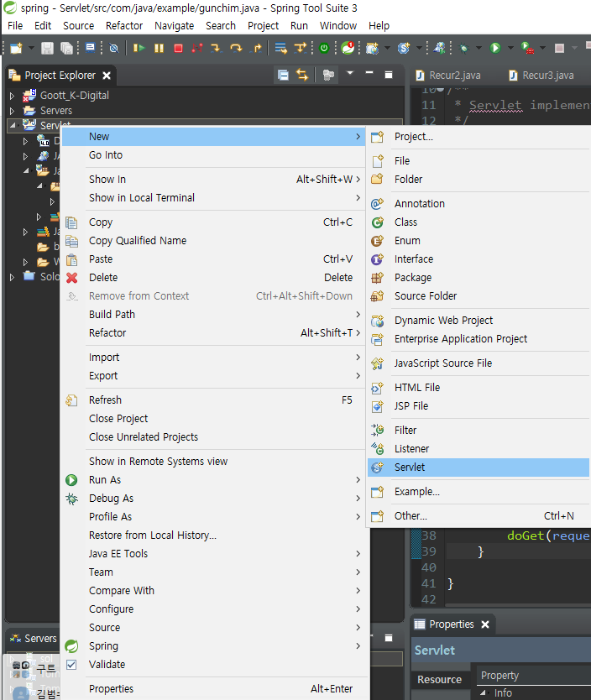Click the green Boot Dashboard power icon
This screenshot has width=591, height=700.
coord(324,48)
